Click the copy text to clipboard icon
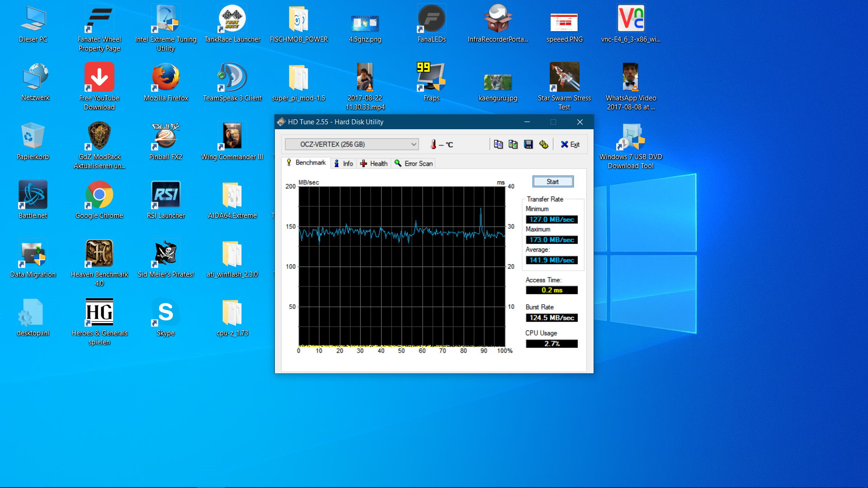 point(498,144)
